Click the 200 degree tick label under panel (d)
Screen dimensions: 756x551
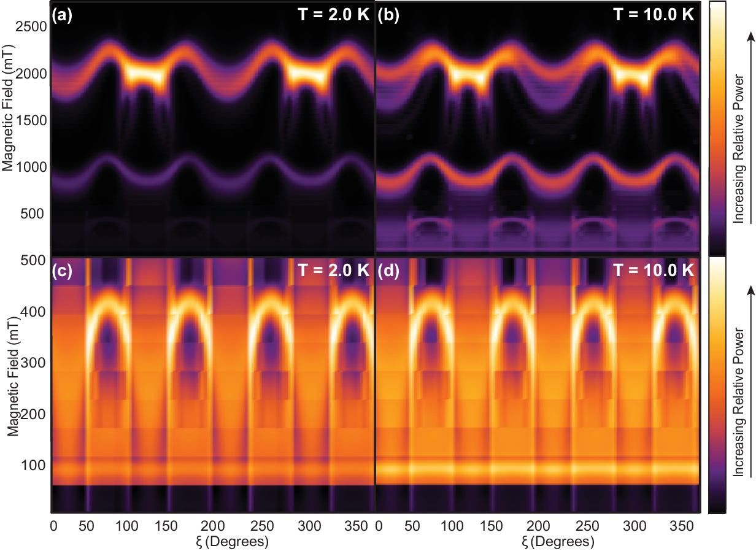pos(538,526)
